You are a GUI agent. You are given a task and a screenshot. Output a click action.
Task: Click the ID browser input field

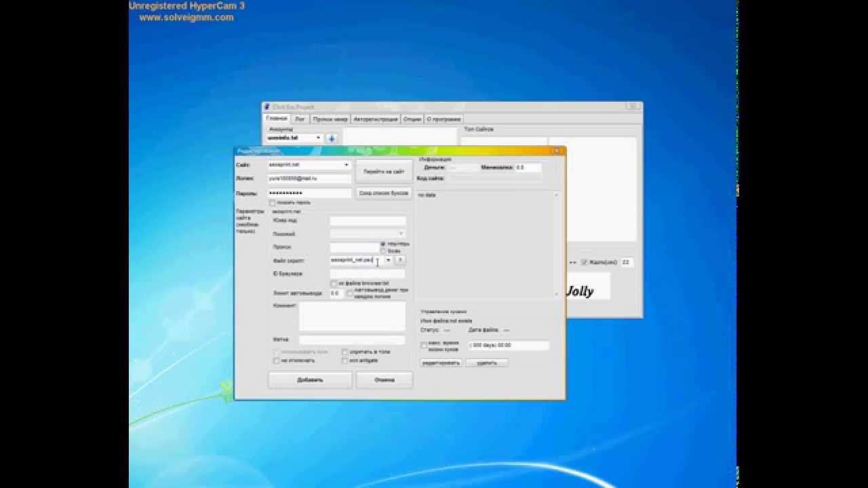point(368,274)
